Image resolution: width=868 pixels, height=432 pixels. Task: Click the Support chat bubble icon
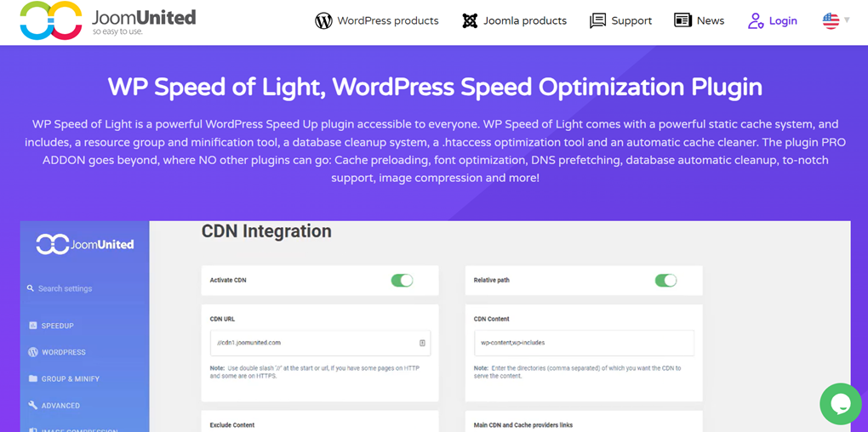597,20
